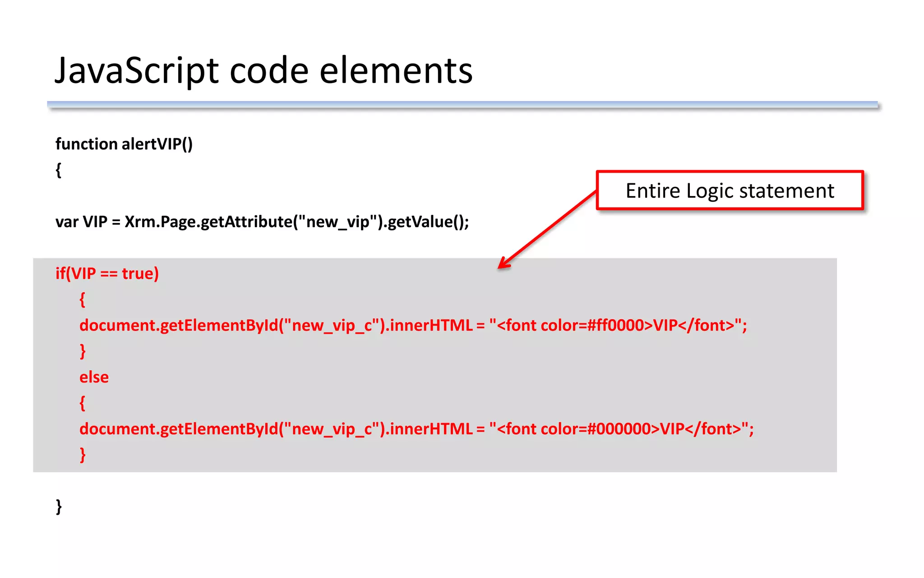Click the function's opening curly brace
The image size is (924, 578).
58,170
